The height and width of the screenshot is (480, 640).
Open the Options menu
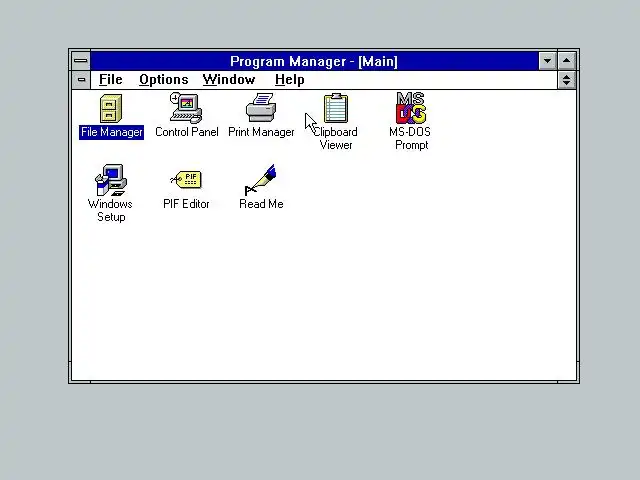click(164, 80)
